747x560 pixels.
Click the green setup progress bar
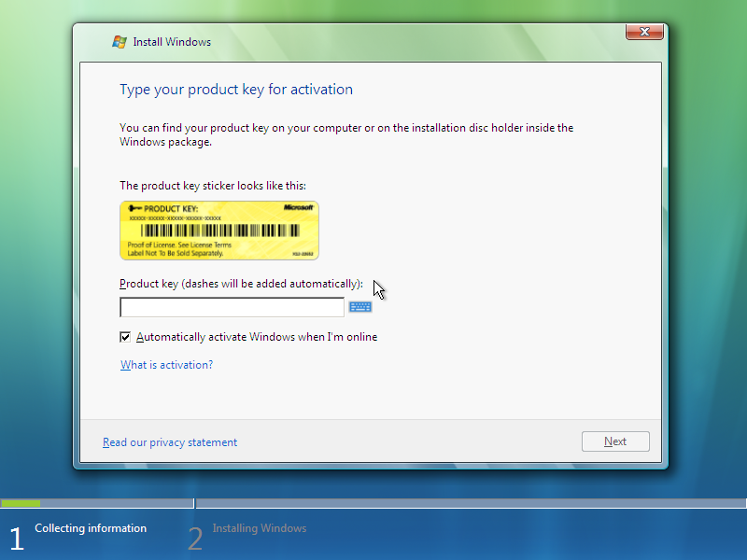pyautogui.click(x=21, y=503)
